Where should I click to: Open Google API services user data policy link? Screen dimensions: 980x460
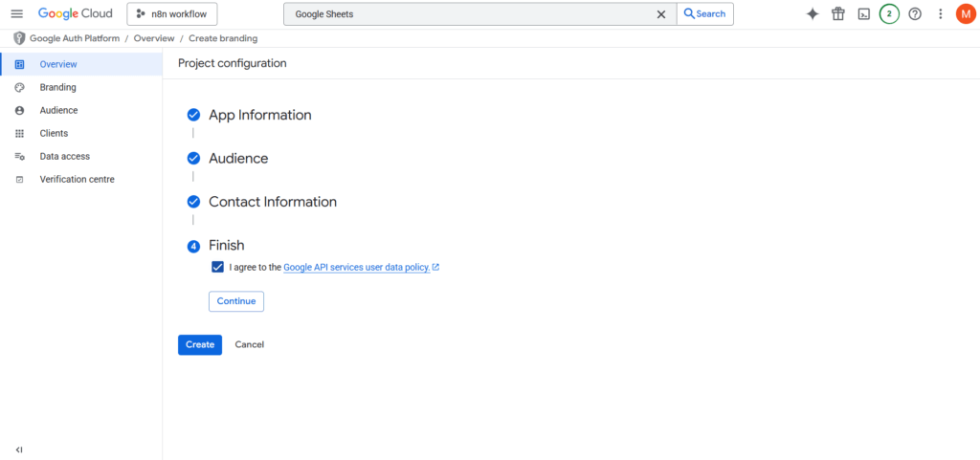(x=356, y=268)
